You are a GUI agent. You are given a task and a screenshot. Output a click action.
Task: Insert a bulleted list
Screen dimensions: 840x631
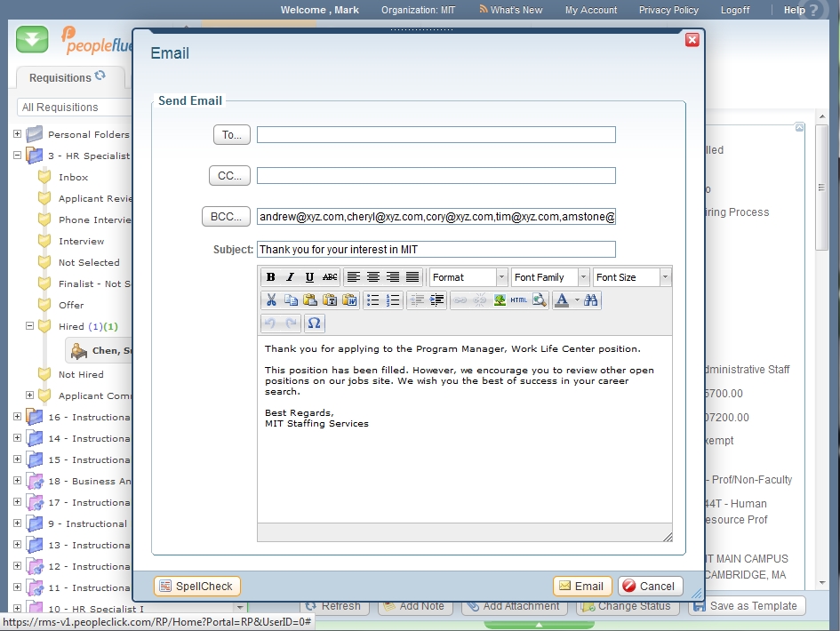point(373,300)
